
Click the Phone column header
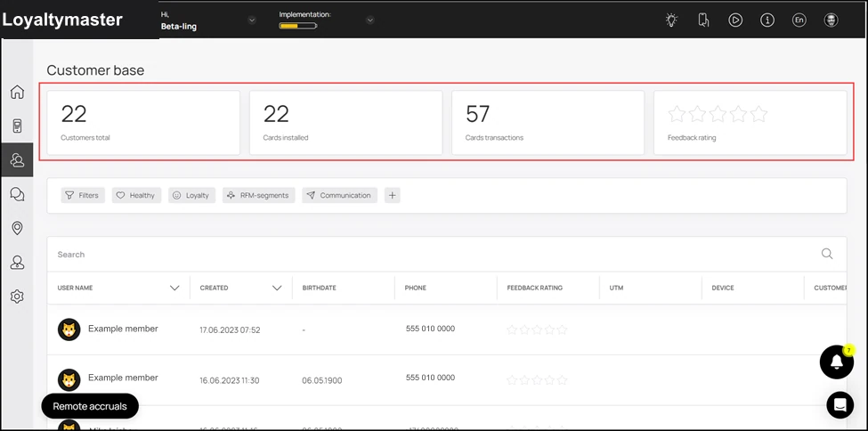415,288
